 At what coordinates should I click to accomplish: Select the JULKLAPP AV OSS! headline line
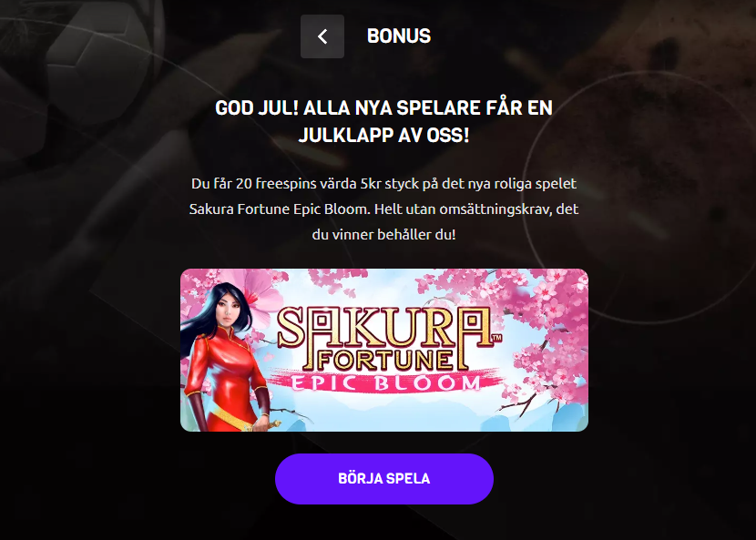point(383,135)
